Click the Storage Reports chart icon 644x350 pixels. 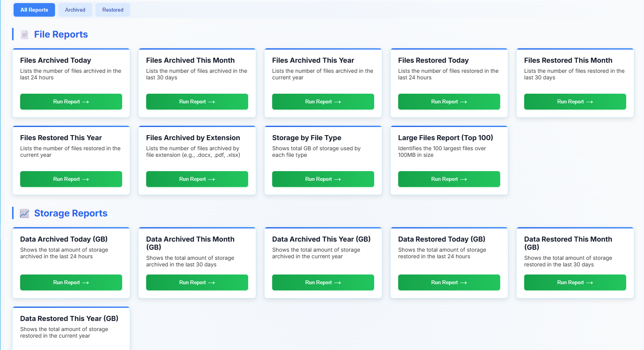coord(24,213)
